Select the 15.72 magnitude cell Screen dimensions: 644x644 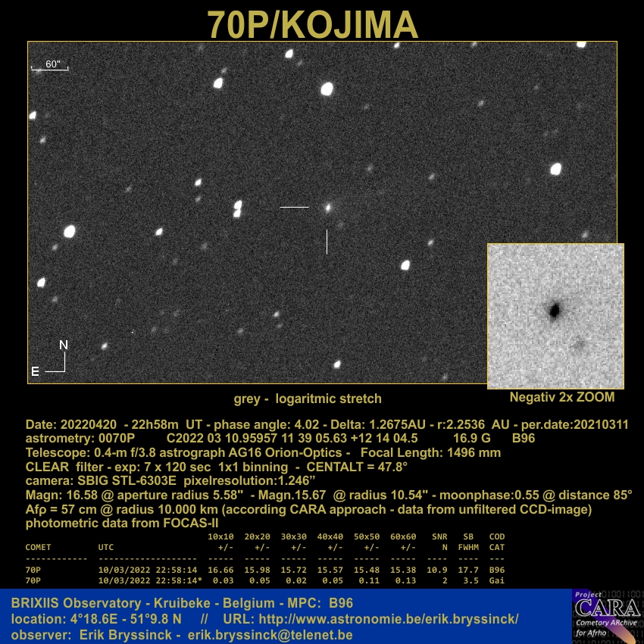(x=294, y=570)
